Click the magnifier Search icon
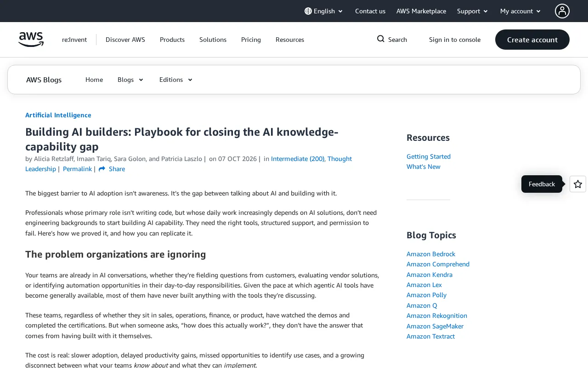Viewport: 588px width, 368px height. (x=381, y=39)
